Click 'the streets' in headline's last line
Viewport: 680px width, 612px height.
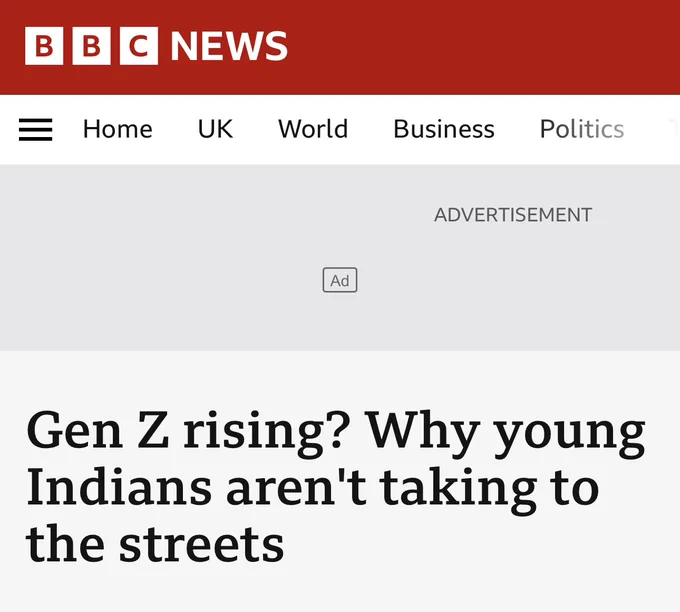pos(155,543)
